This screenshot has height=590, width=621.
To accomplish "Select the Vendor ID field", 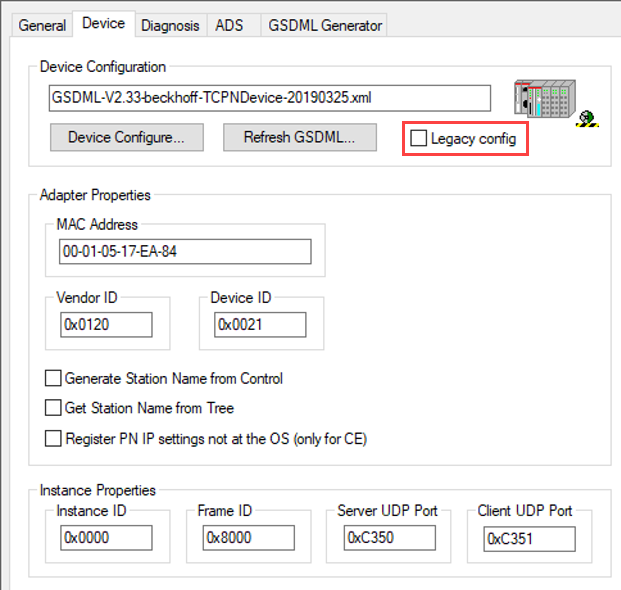I will 105,325.
